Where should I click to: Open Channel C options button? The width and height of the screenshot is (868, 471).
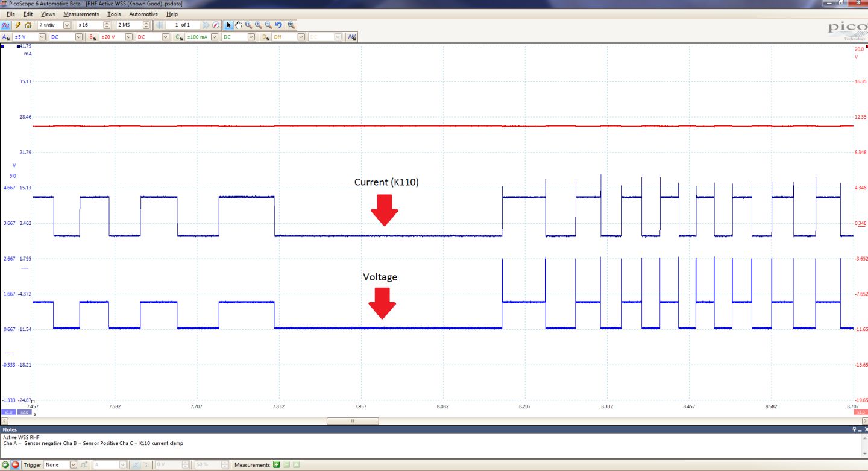[179, 37]
